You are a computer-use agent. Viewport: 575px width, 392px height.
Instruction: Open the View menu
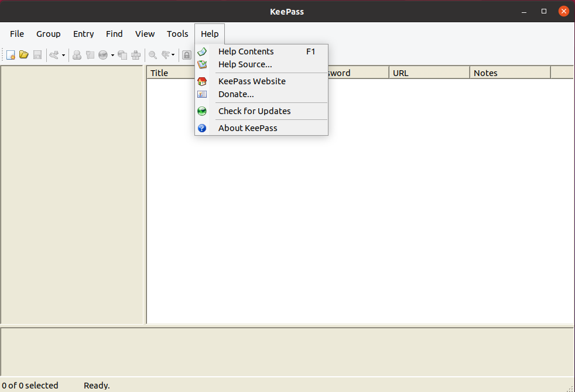point(145,34)
